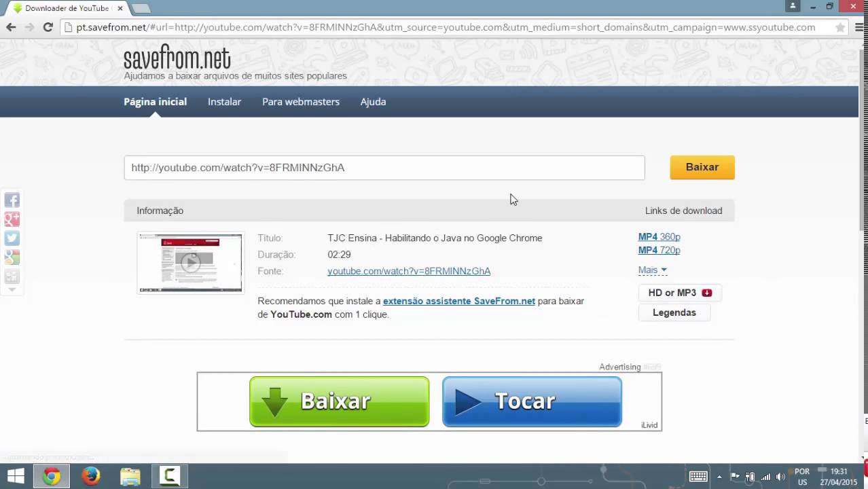The width and height of the screenshot is (868, 489).
Task: Click the duration value 02:29
Action: coord(339,255)
